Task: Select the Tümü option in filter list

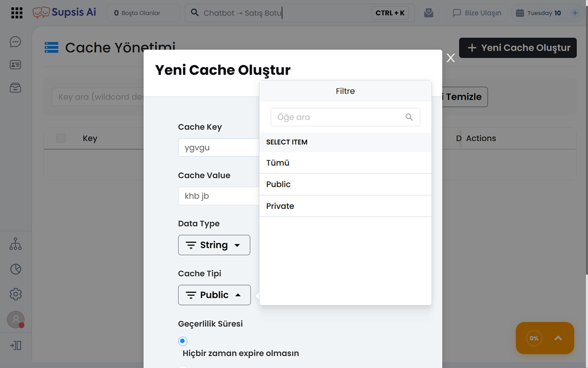Action: 345,163
